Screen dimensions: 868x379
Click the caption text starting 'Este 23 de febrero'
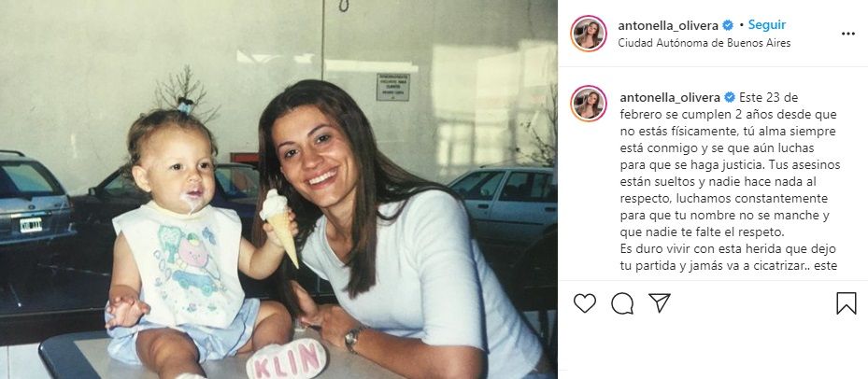pos(730,182)
